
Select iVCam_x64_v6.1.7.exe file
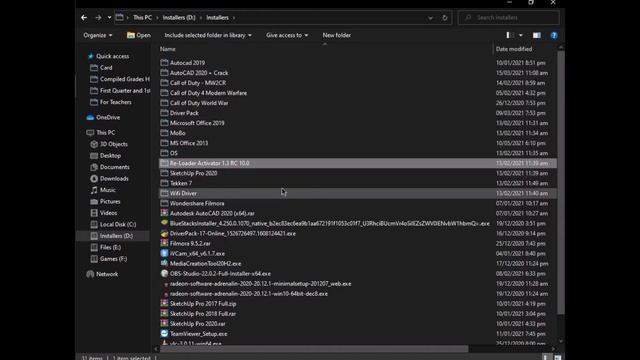tap(197, 253)
